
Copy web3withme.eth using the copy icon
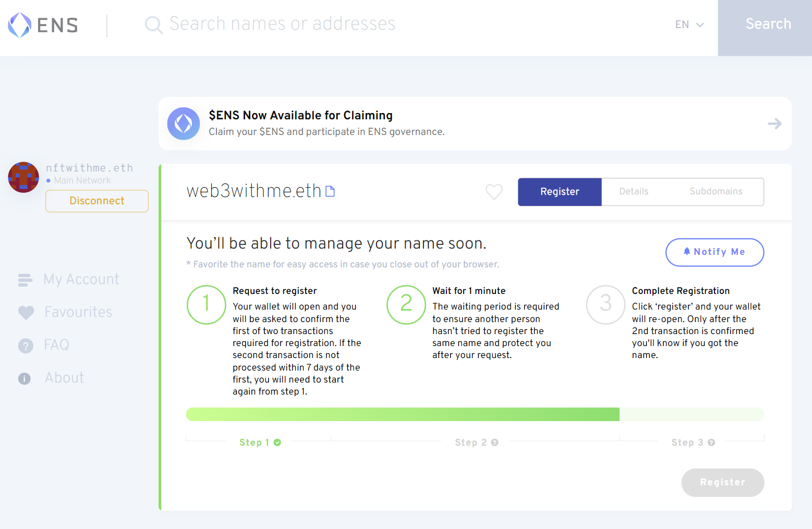[x=330, y=191]
